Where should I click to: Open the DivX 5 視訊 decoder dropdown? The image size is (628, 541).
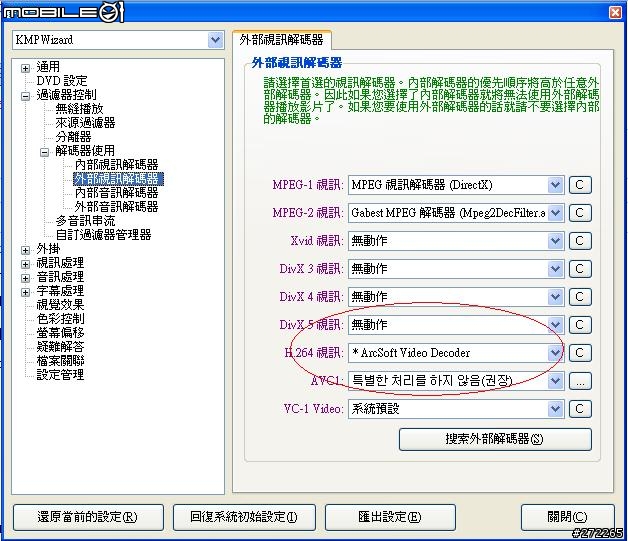555,325
